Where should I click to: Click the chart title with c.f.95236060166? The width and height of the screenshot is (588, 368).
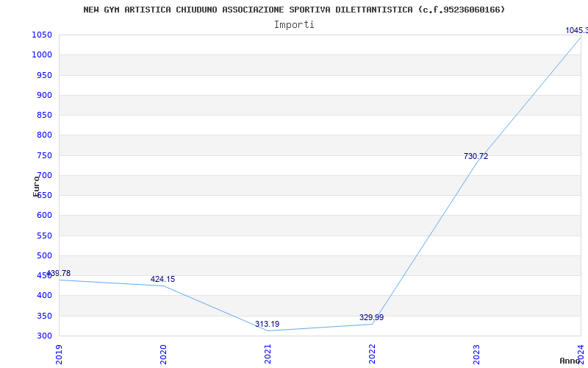pyautogui.click(x=294, y=10)
